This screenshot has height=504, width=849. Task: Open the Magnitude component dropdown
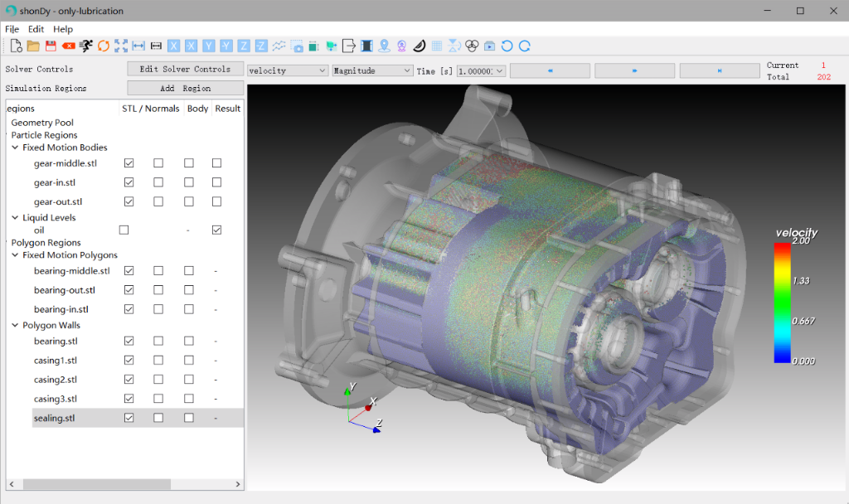coord(372,70)
